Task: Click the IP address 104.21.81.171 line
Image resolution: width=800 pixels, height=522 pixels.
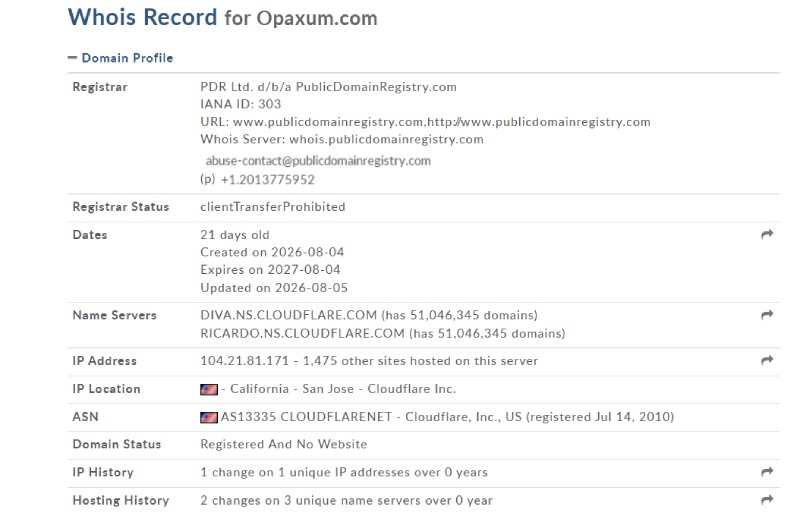Action: 369,361
